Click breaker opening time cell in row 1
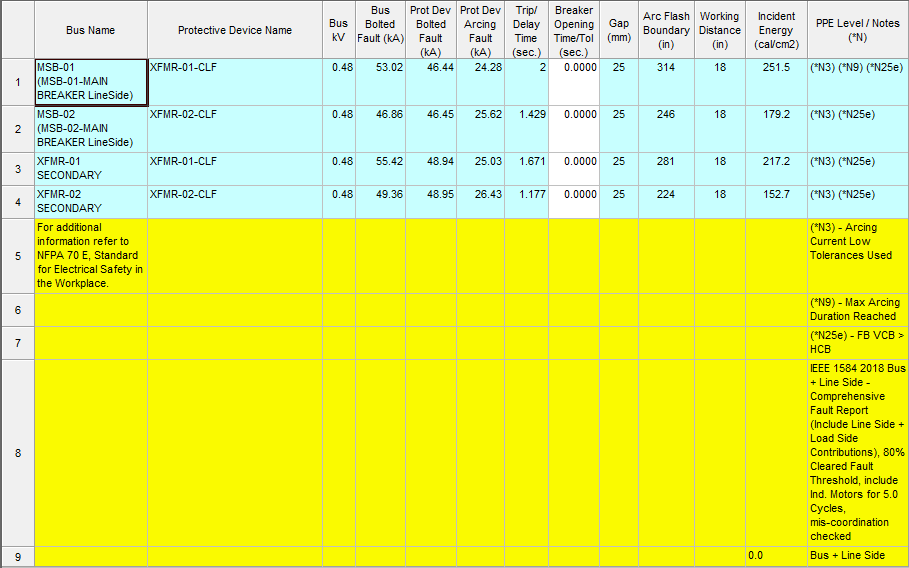The height and width of the screenshot is (568, 909). pos(573,82)
